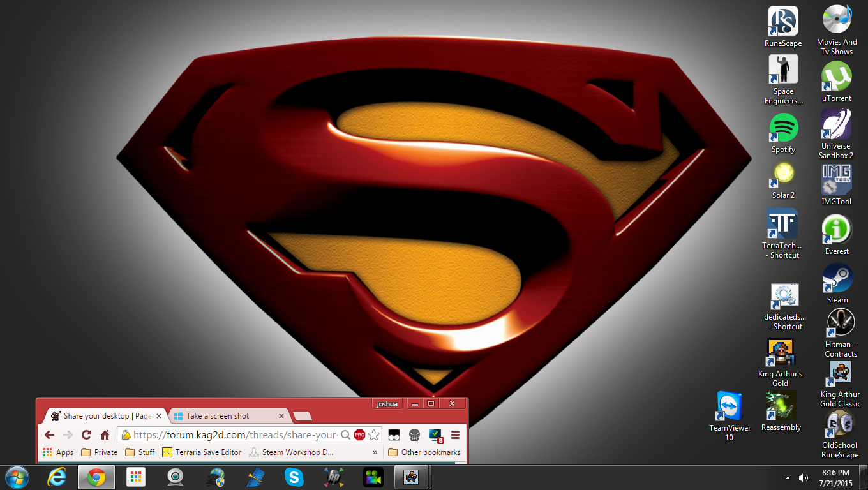Go forward in Chrome

click(68, 435)
